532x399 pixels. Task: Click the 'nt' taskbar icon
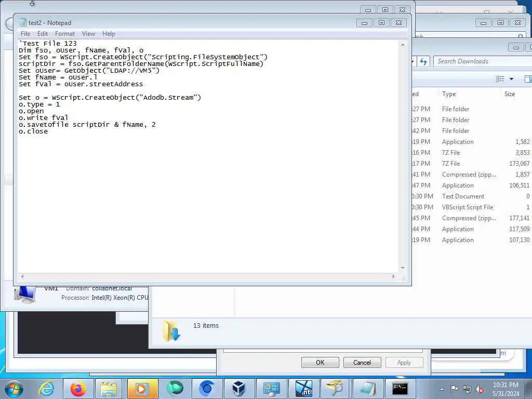[x=303, y=389]
